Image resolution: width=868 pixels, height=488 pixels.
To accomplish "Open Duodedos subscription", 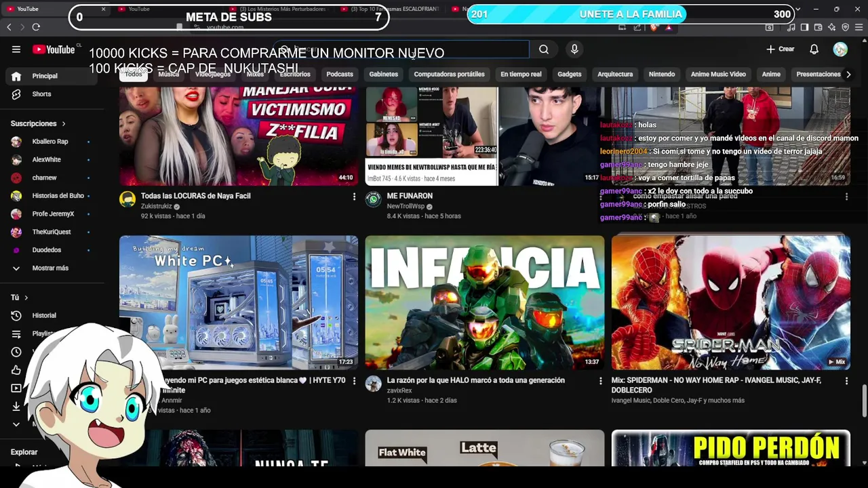I will pyautogui.click(x=53, y=250).
